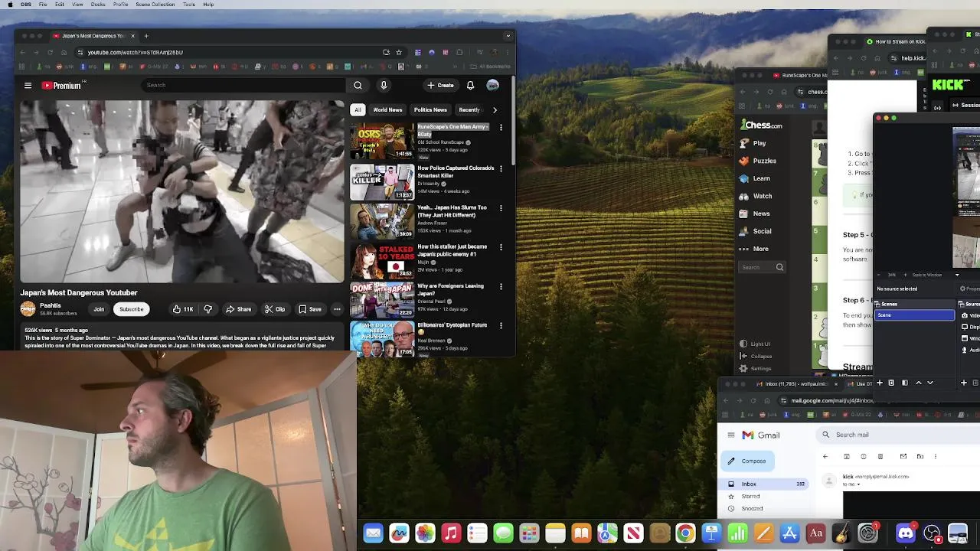Expand the More item in Chess.com sidebar

point(753,249)
